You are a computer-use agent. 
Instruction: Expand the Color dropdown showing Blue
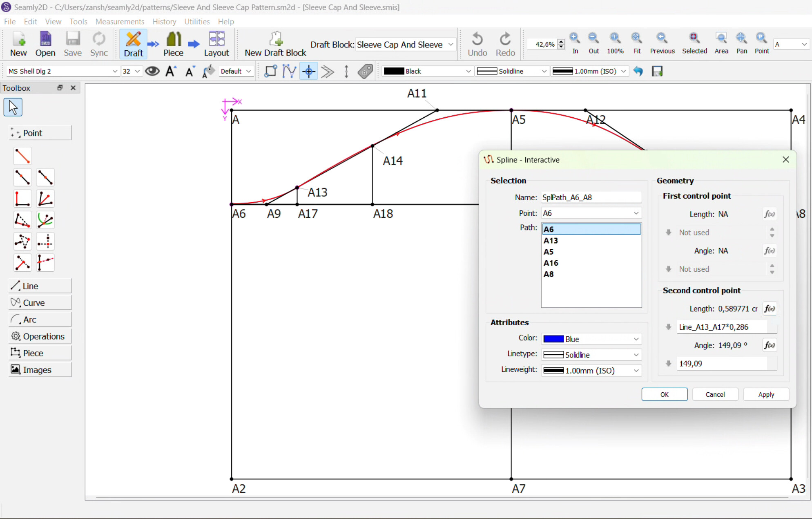point(591,339)
